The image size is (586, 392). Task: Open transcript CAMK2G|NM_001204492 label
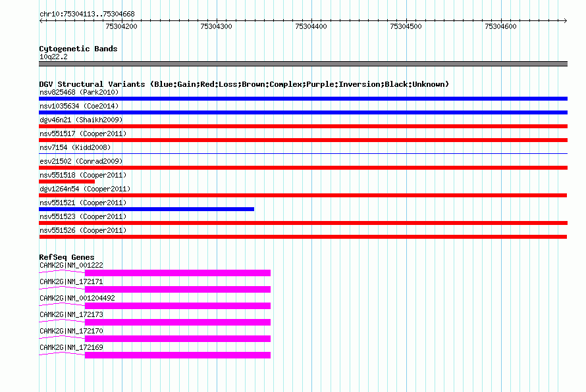tap(77, 299)
